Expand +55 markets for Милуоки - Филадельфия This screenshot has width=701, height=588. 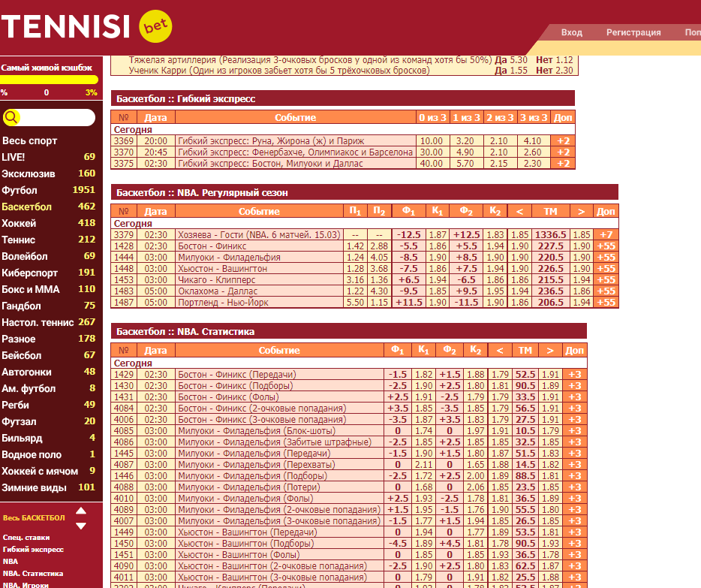606,257
